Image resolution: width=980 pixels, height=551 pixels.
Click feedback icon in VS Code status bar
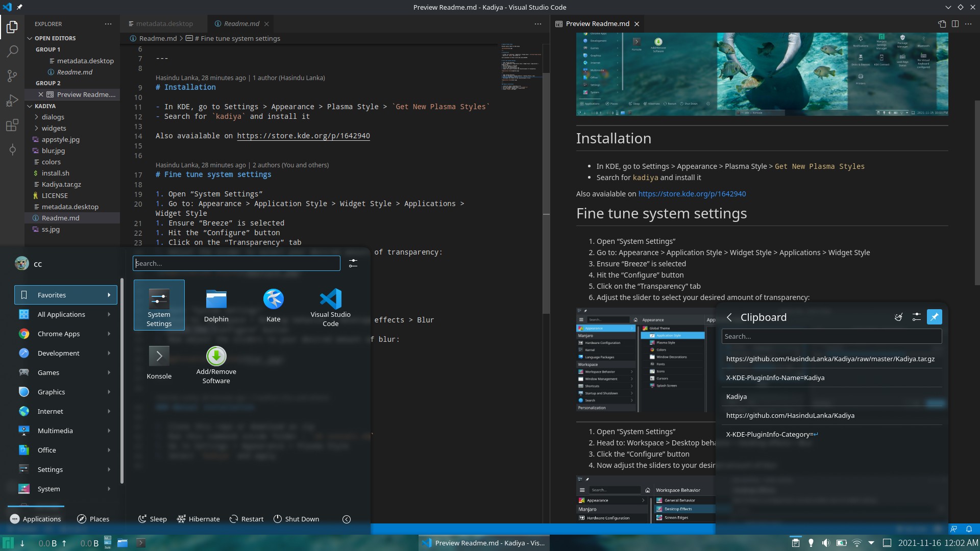tap(953, 529)
